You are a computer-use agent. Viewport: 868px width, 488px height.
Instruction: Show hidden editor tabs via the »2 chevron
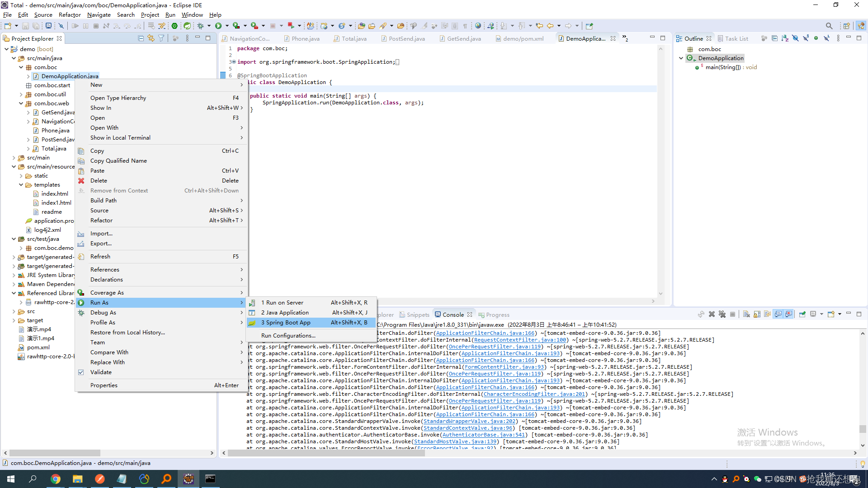click(x=625, y=38)
